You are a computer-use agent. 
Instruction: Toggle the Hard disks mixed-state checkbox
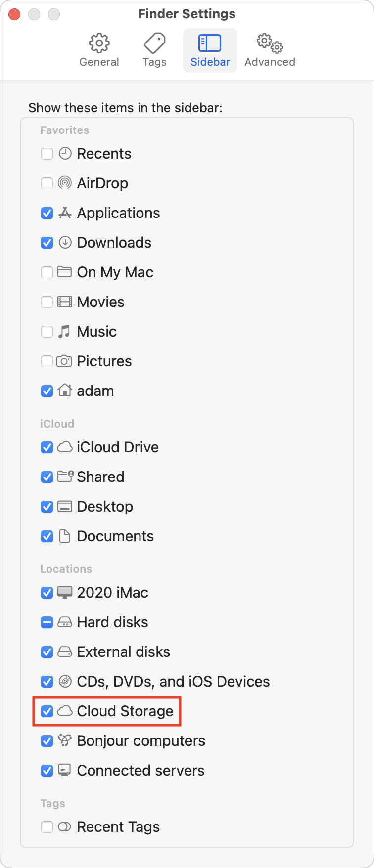click(x=47, y=622)
